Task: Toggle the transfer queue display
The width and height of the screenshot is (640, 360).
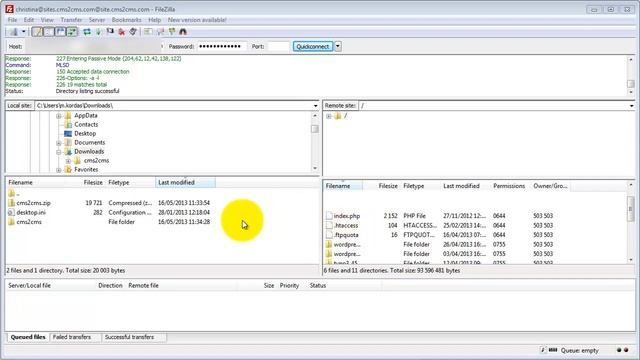Action: [x=72, y=32]
